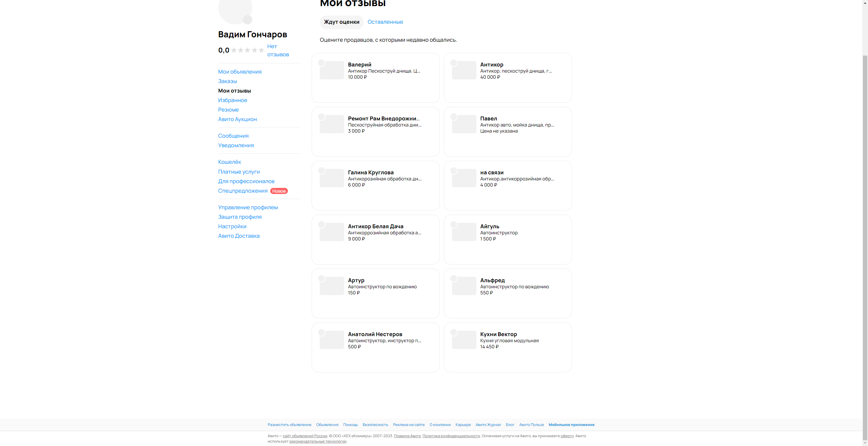Click Галина Круглова listing thumbnail
The width and height of the screenshot is (868, 446).
coord(332,179)
